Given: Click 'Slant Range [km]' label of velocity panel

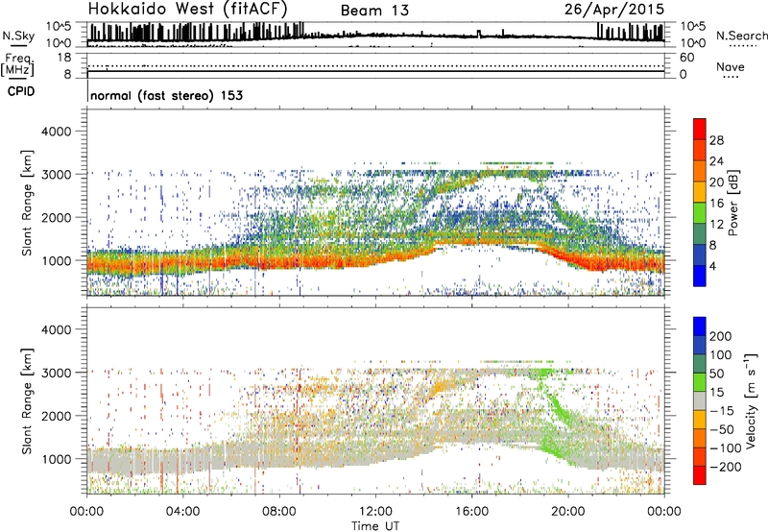Looking at the screenshot, I should tap(27, 401).
